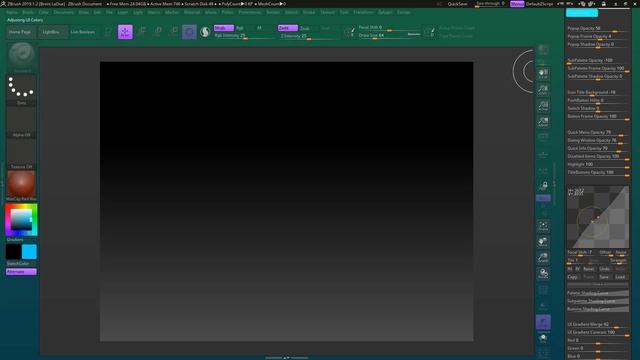640x360 pixels.
Task: Click the Zoom3D icon on right shelf
Action: [x=543, y=258]
